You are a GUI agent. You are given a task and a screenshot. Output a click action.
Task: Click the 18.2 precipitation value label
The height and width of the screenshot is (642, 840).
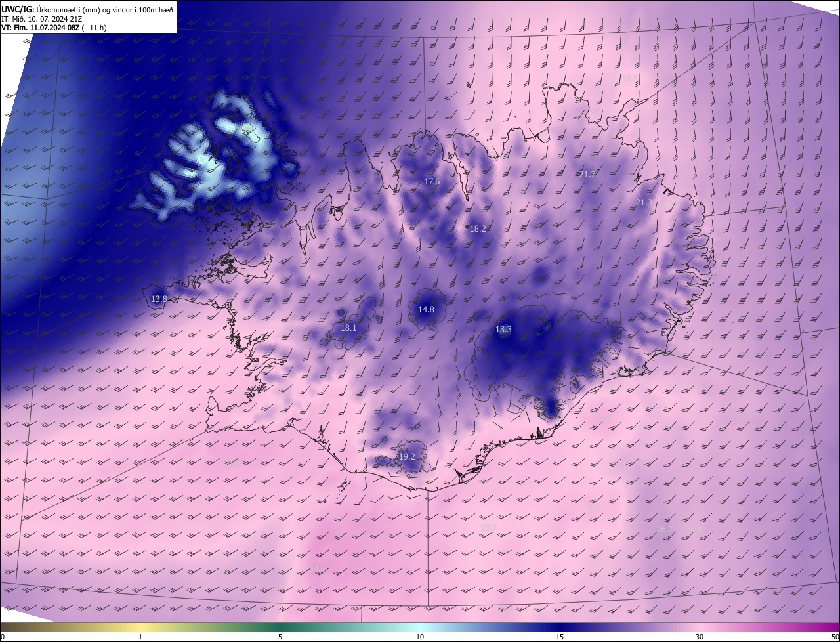tap(478, 229)
